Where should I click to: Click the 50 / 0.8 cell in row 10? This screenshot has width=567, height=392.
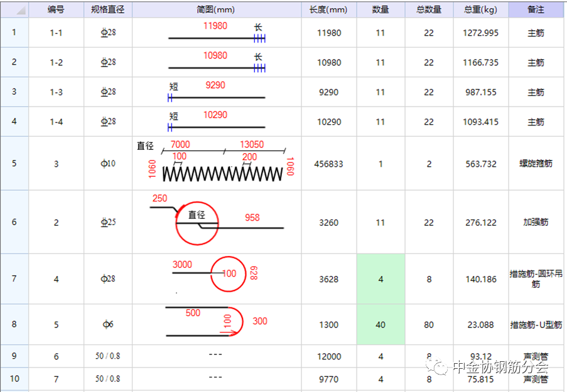pyautogui.click(x=108, y=379)
